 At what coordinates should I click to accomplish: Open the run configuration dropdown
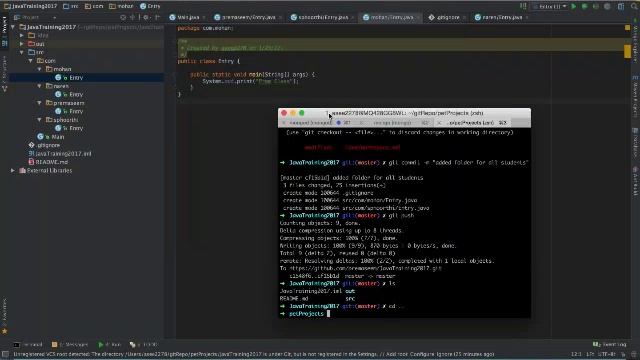point(549,6)
